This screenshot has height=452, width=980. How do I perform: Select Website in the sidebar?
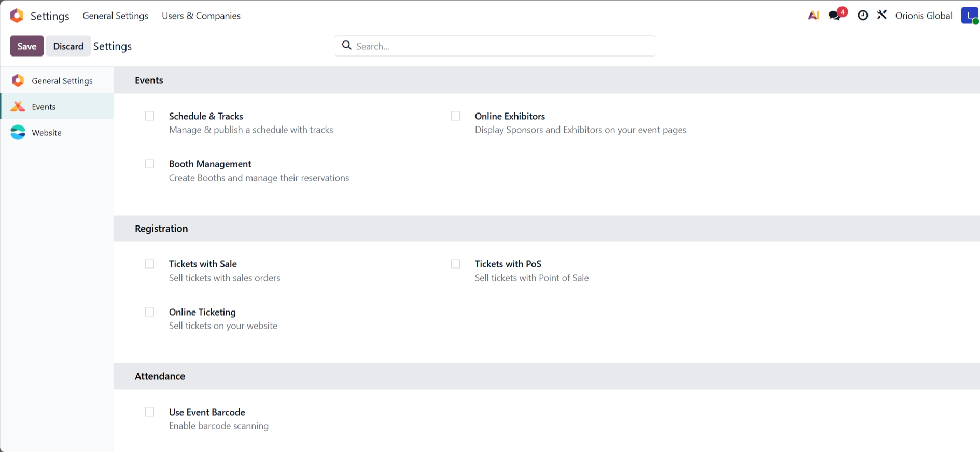coord(57,132)
